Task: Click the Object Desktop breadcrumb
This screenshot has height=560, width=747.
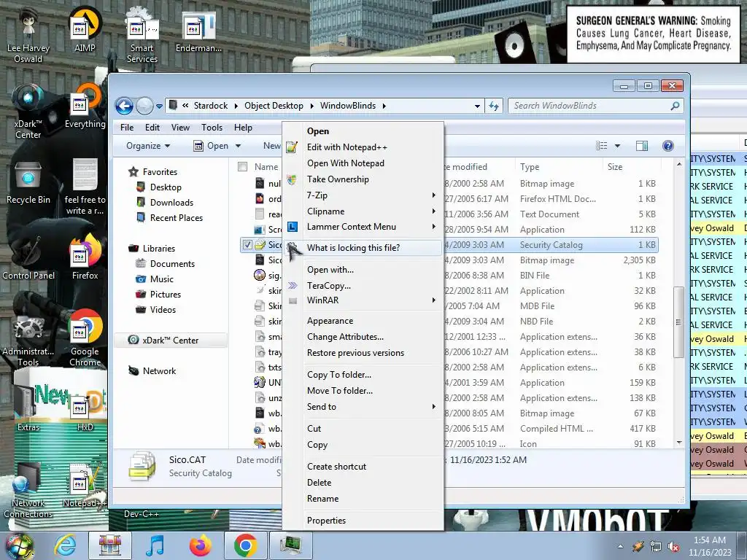Action: coord(274,106)
